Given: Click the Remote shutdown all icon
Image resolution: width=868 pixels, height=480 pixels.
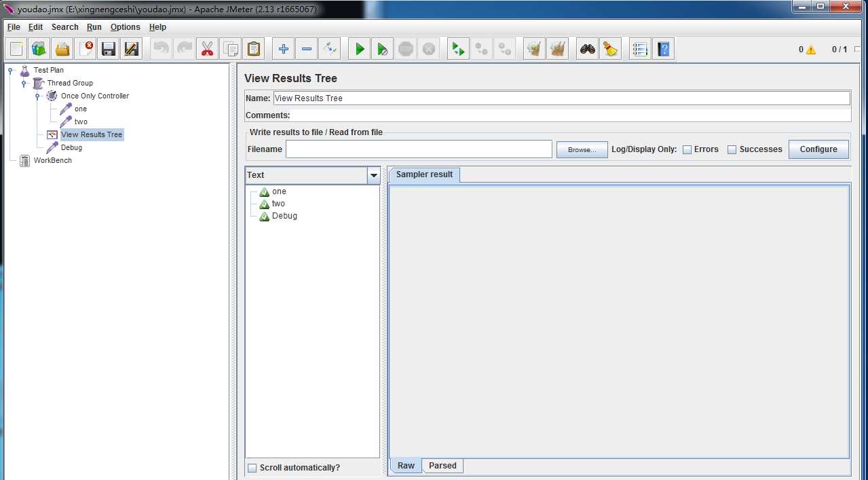Looking at the screenshot, I should click(505, 49).
